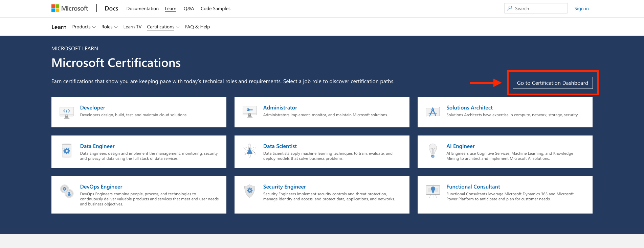Screen dimensions: 644x248
Task: Click the Solutions Architect compass icon
Action: pos(432,112)
